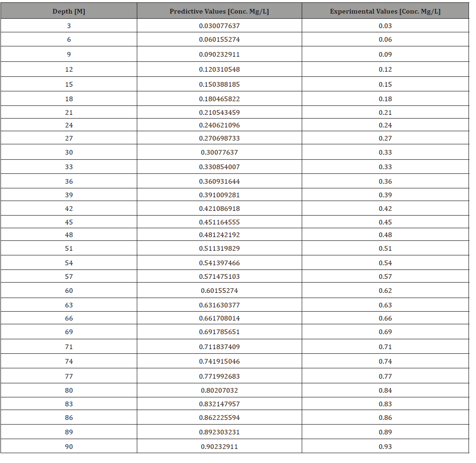Image resolution: width=476 pixels, height=463 pixels.
Task: Select predictive value 0.391009281
Action: (219, 195)
